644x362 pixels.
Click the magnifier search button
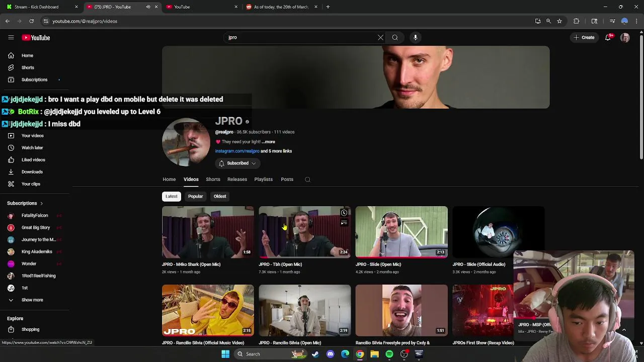click(395, 37)
